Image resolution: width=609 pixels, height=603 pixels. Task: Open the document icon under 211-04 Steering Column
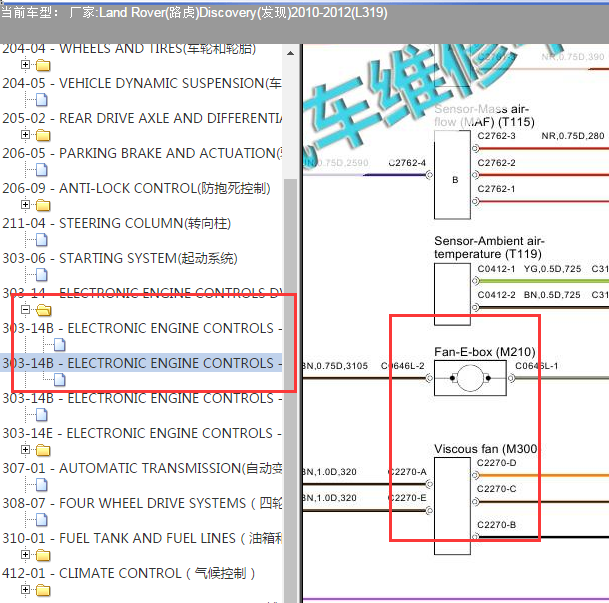pos(42,240)
